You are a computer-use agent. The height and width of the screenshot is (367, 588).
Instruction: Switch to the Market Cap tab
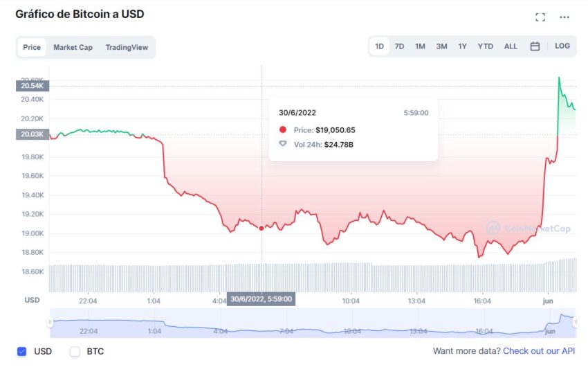[73, 47]
